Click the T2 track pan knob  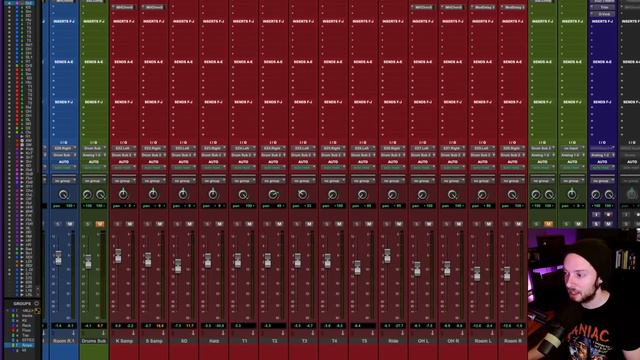click(x=273, y=195)
